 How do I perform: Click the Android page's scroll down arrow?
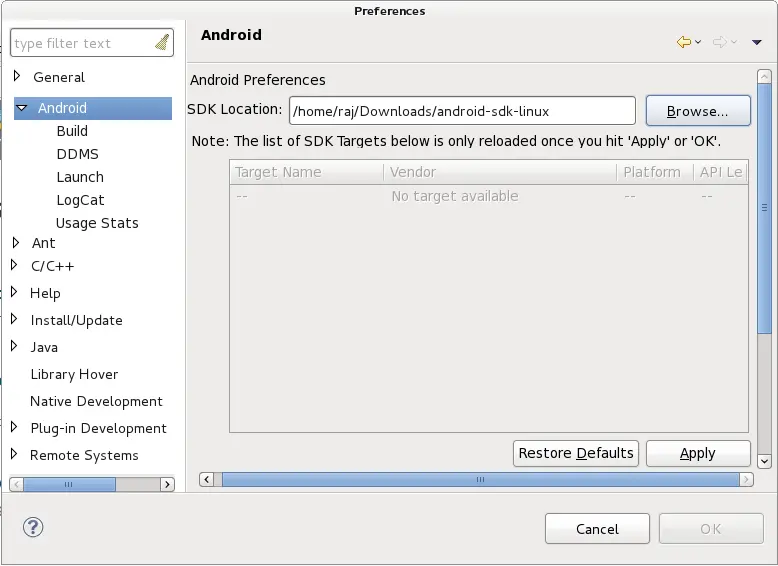764,461
